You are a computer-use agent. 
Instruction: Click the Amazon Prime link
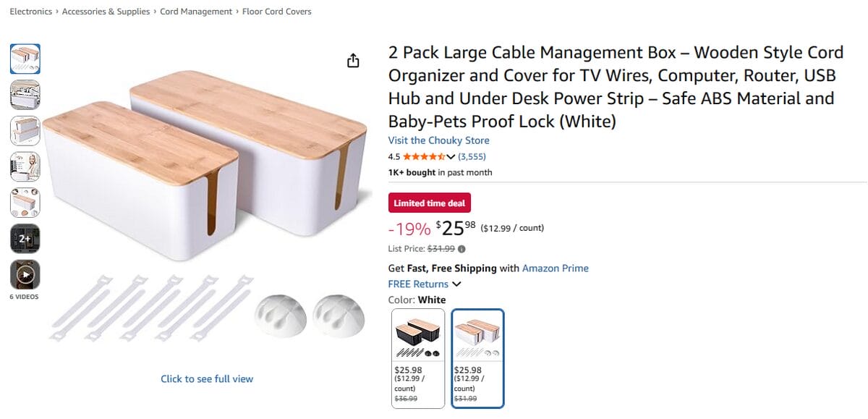pyautogui.click(x=556, y=268)
